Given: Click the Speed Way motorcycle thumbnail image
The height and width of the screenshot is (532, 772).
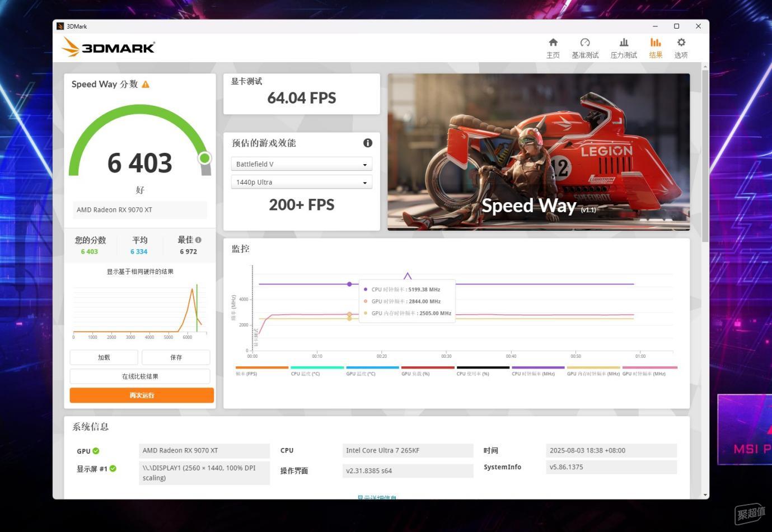Looking at the screenshot, I should (539, 152).
